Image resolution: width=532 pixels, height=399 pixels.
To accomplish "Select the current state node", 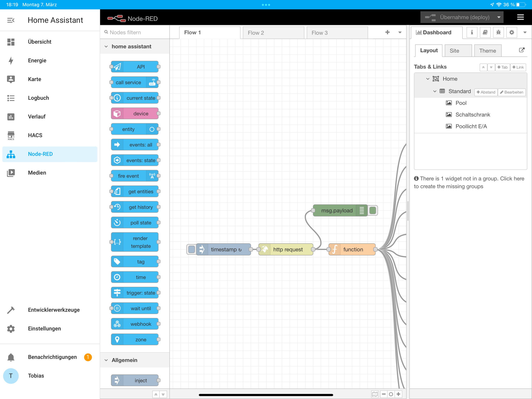I will tap(135, 98).
